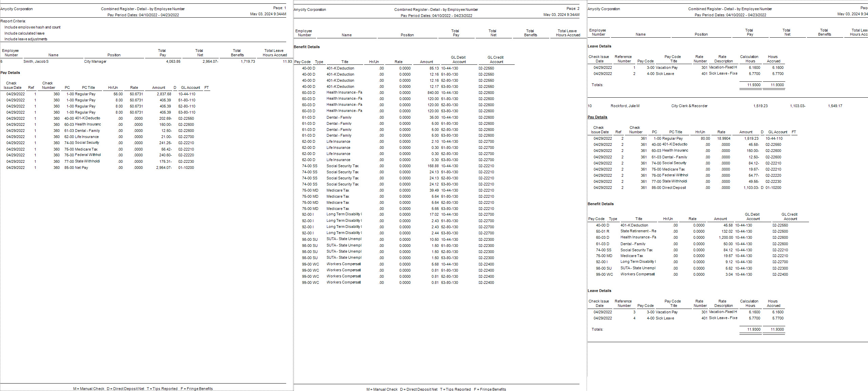868x391 pixels.
Task: Select employee name Smith, Jacob S
Action: (36, 61)
